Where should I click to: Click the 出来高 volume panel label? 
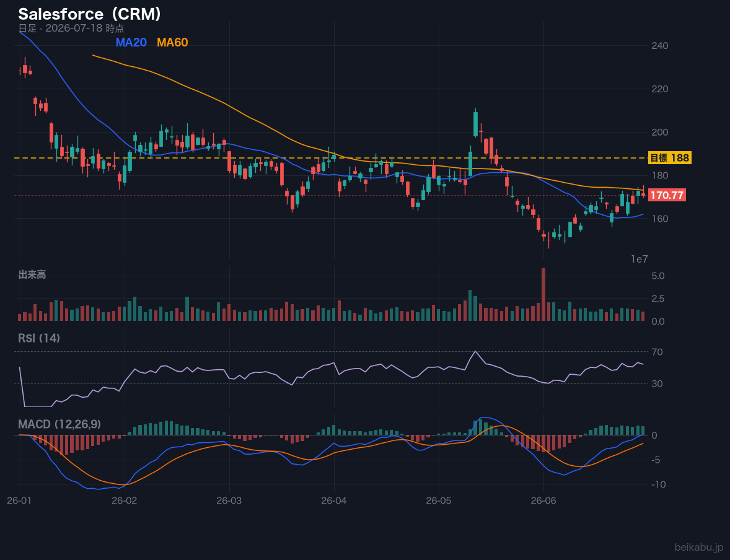pos(32,274)
